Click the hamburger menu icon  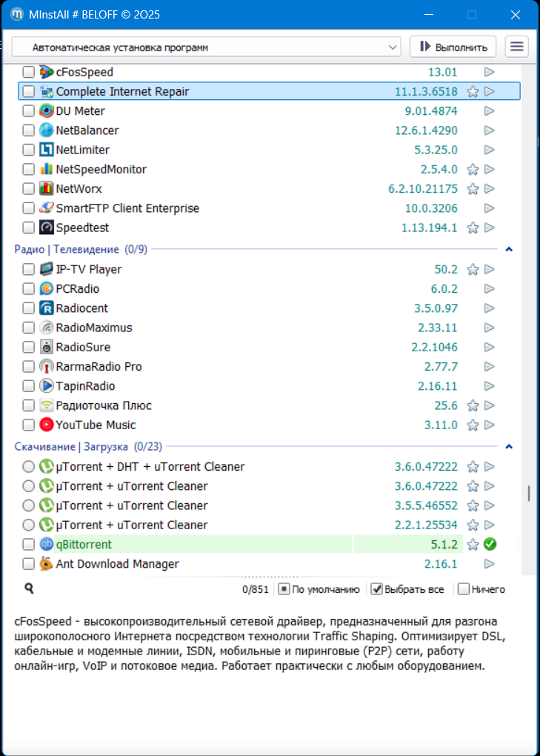(x=516, y=47)
